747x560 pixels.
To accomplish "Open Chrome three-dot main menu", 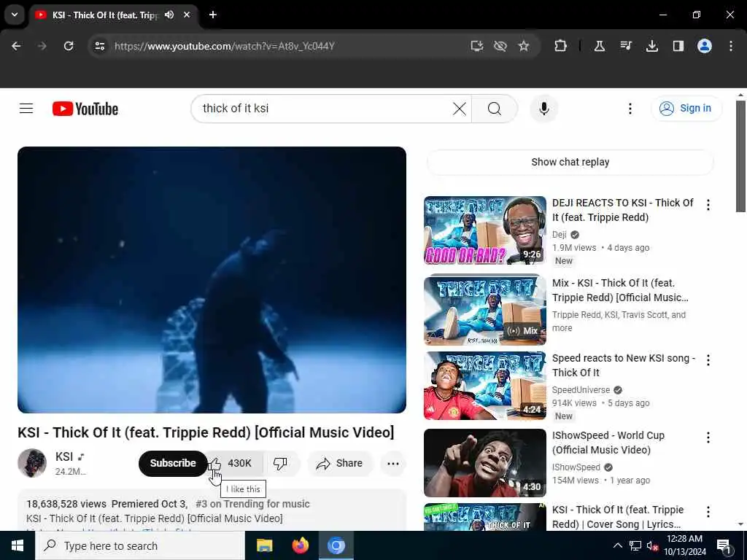I will pyautogui.click(x=731, y=46).
